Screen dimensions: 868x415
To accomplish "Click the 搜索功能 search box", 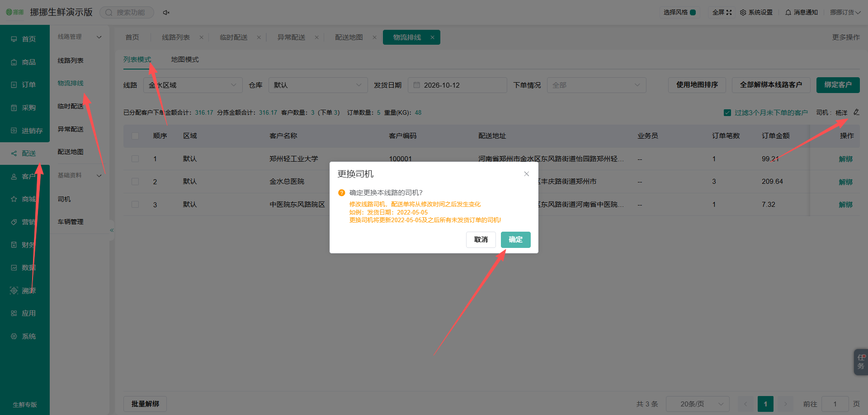I will click(127, 13).
